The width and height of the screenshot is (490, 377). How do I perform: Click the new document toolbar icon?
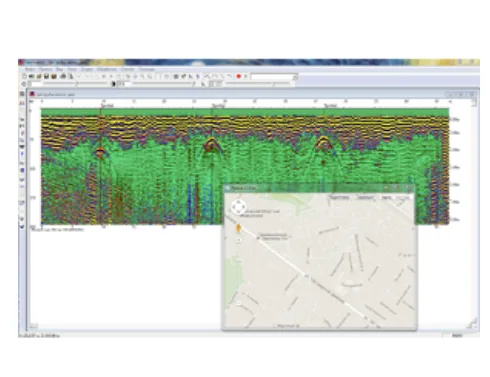[x=24, y=76]
